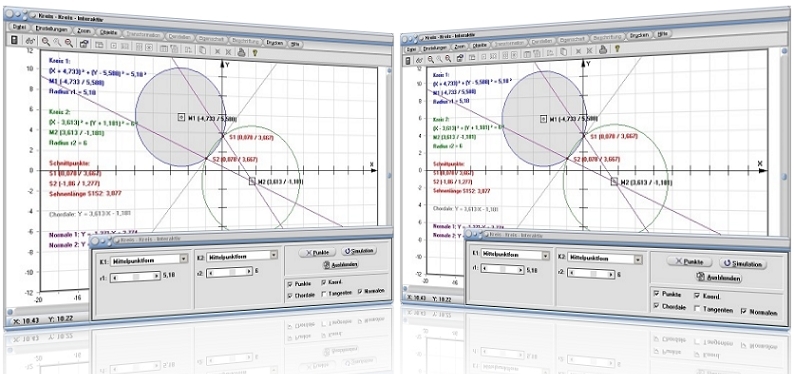Toggle the Punkte checkbox in the right control panel
This screenshot has height=374, width=794.
click(657, 294)
